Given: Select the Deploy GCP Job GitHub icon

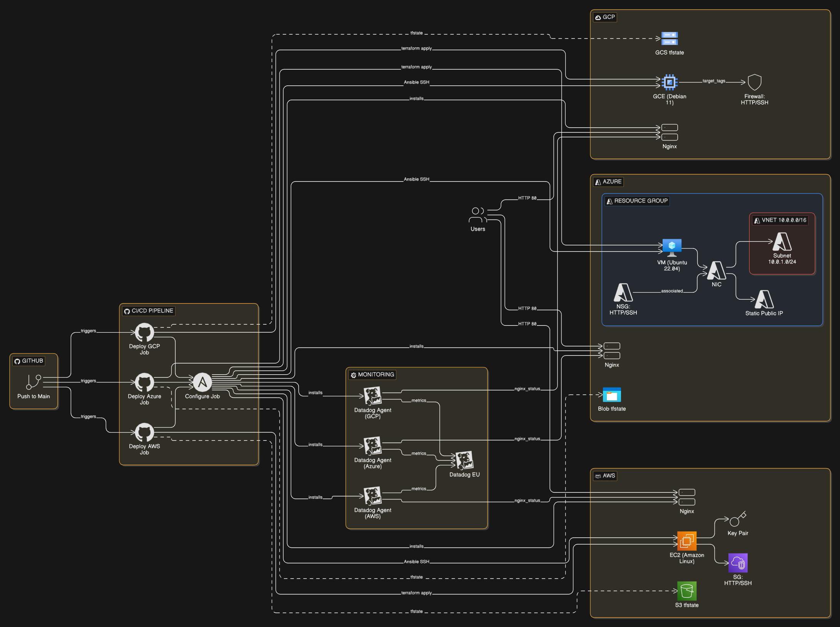Looking at the screenshot, I should click(x=144, y=332).
